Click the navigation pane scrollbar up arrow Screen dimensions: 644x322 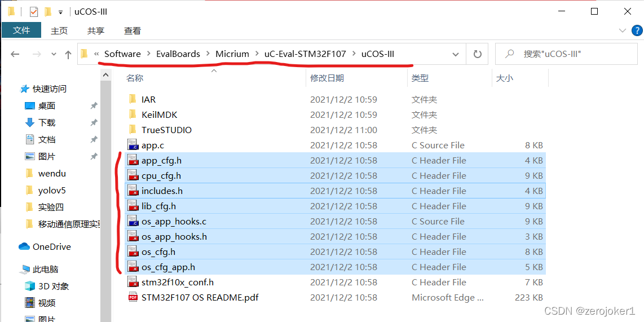coord(106,75)
